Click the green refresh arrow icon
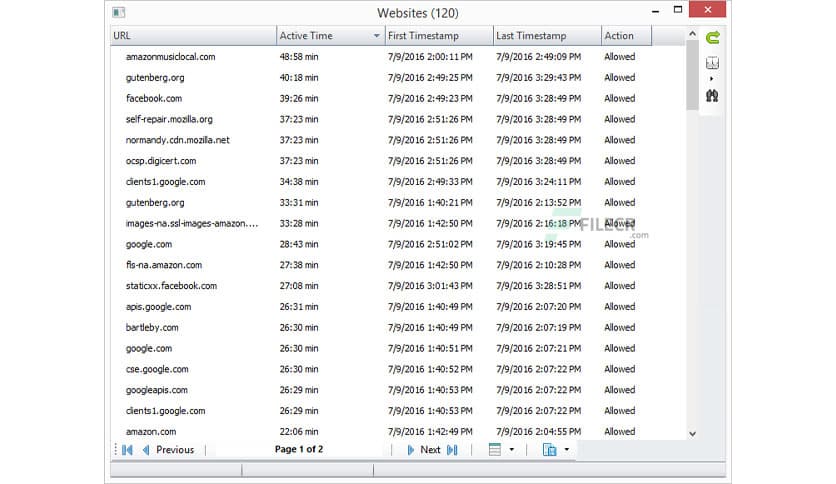The image size is (836, 484). pos(712,37)
